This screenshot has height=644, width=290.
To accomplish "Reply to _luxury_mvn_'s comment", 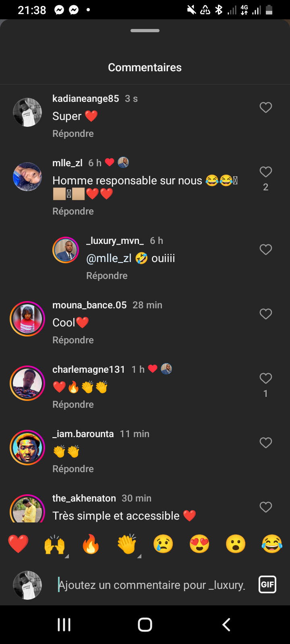I will point(107,276).
